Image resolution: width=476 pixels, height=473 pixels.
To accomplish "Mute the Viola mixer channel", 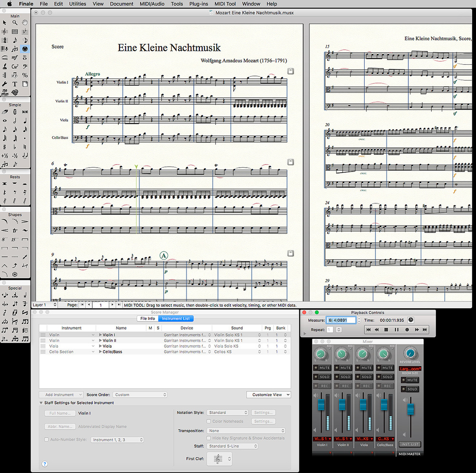I will [364, 368].
